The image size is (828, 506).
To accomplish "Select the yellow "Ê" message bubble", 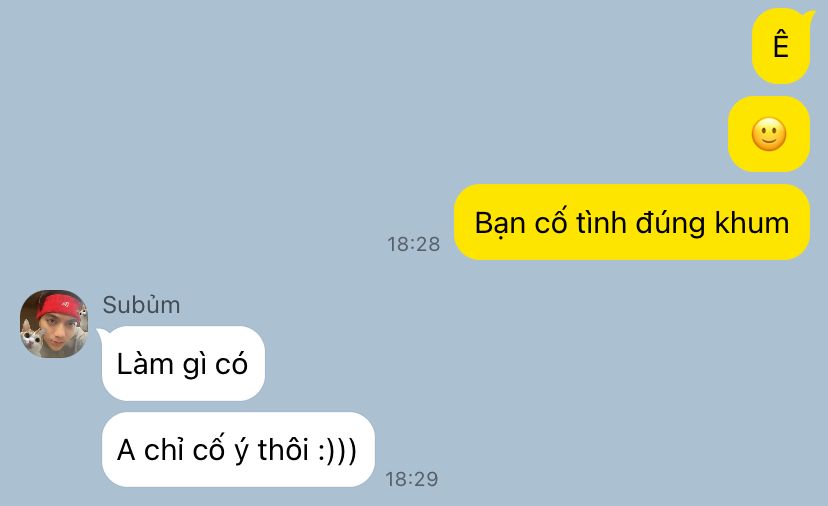I will [781, 45].
